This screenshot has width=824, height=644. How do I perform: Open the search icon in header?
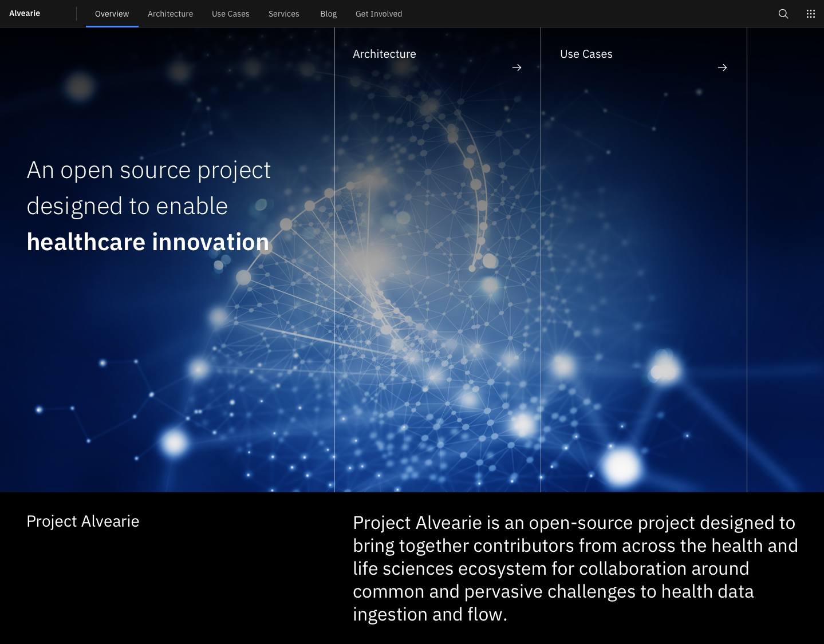(x=783, y=14)
